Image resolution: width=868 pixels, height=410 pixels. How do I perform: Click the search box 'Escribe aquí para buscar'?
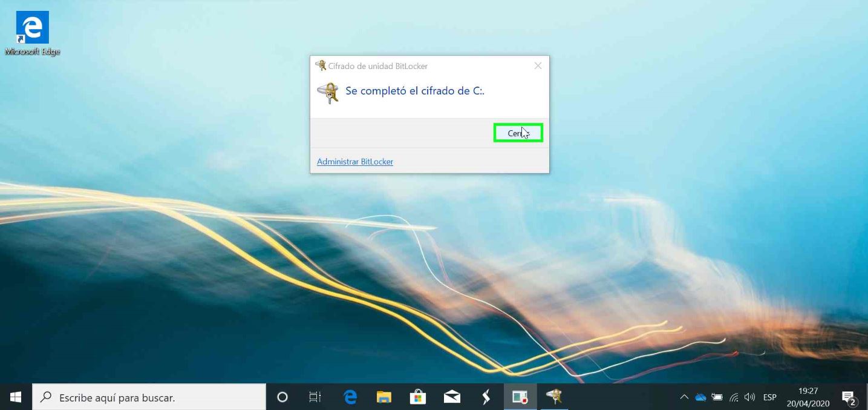tap(149, 397)
